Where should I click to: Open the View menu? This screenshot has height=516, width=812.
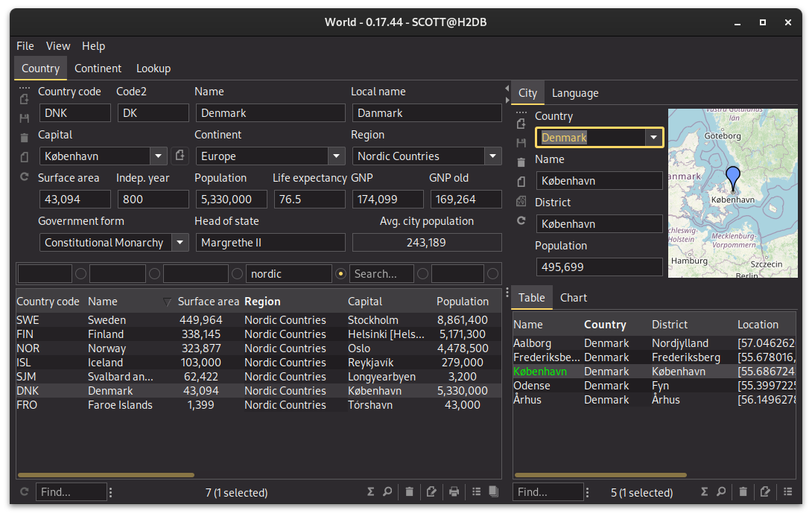[x=58, y=46]
